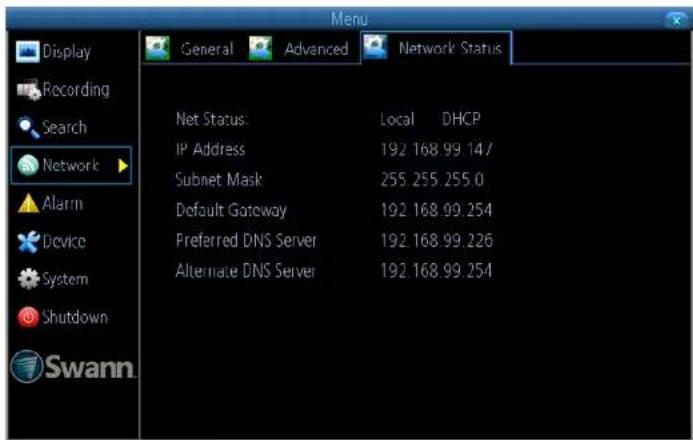Click the value 255.255.255.0

(432, 180)
